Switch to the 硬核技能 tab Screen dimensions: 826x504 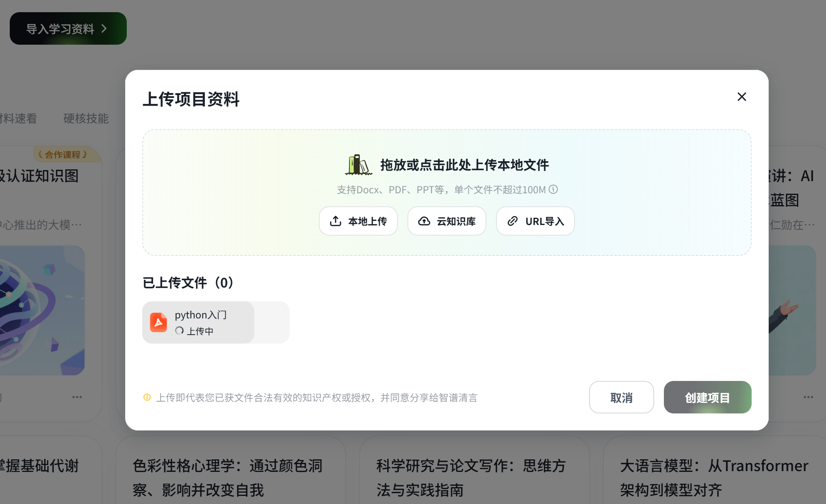point(86,118)
